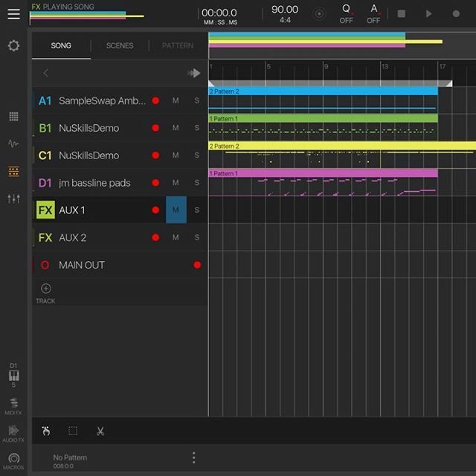This screenshot has height=476, width=476.
Task: Mute track B1 NuSkillsDemo
Action: pyautogui.click(x=176, y=128)
